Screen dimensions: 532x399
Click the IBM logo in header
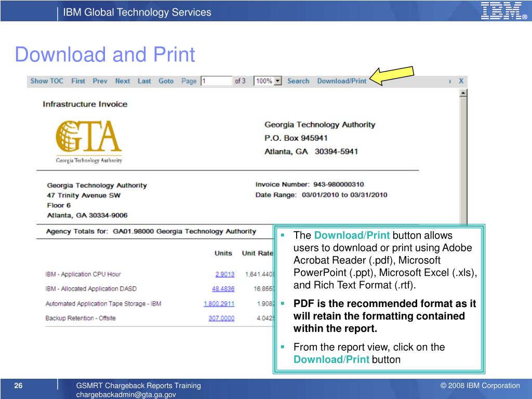click(x=503, y=10)
